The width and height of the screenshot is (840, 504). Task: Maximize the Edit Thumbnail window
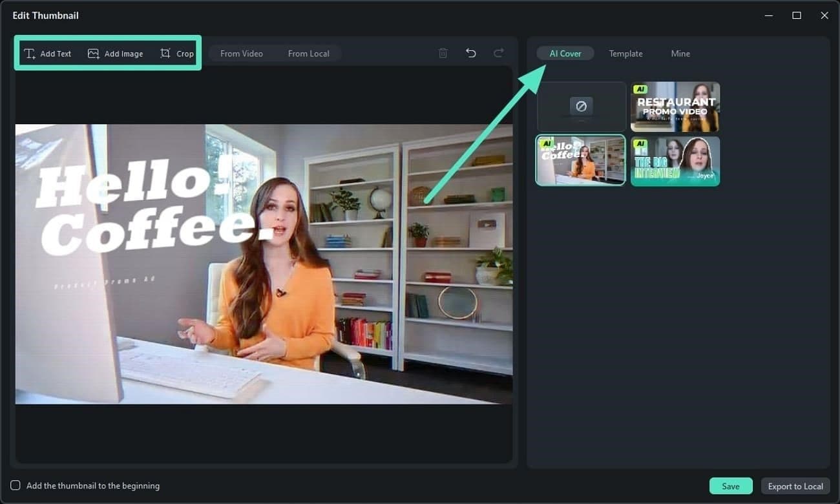[797, 16]
